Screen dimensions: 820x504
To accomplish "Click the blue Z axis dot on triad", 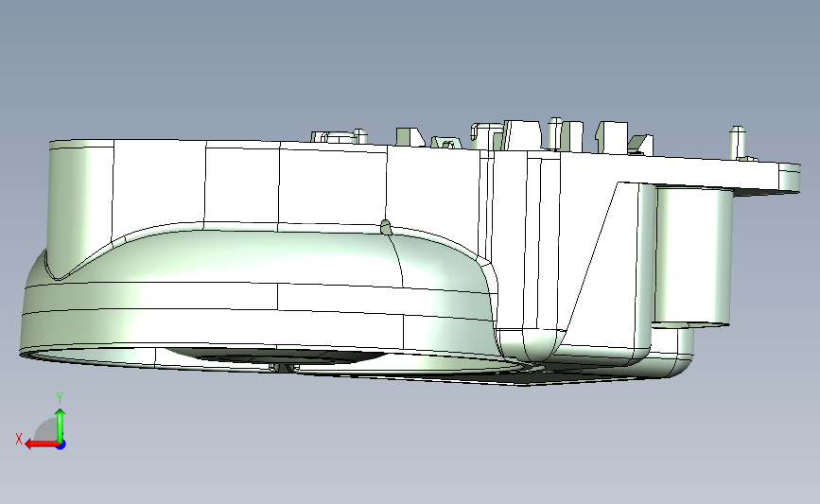I will (x=61, y=445).
